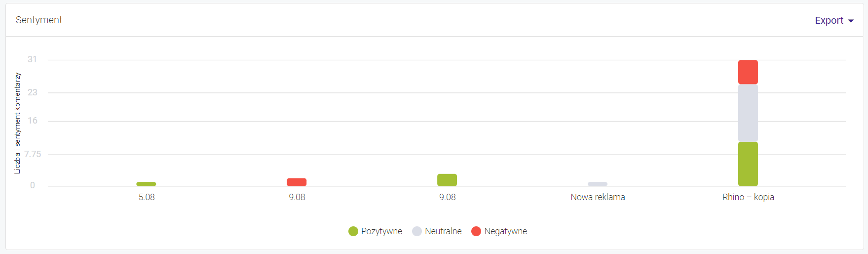Select the red bar for 9.08
The image size is (868, 254).
tap(297, 182)
